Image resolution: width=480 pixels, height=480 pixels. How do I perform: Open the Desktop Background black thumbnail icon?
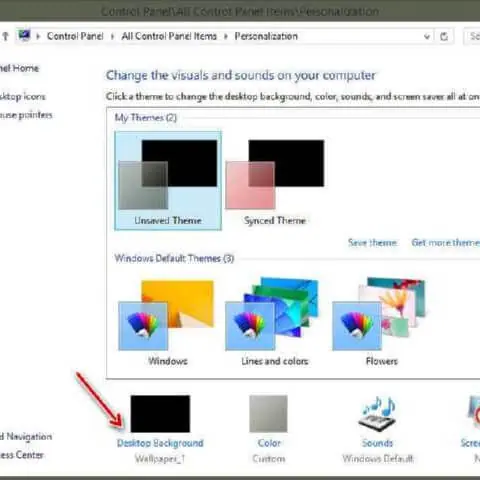(x=160, y=414)
